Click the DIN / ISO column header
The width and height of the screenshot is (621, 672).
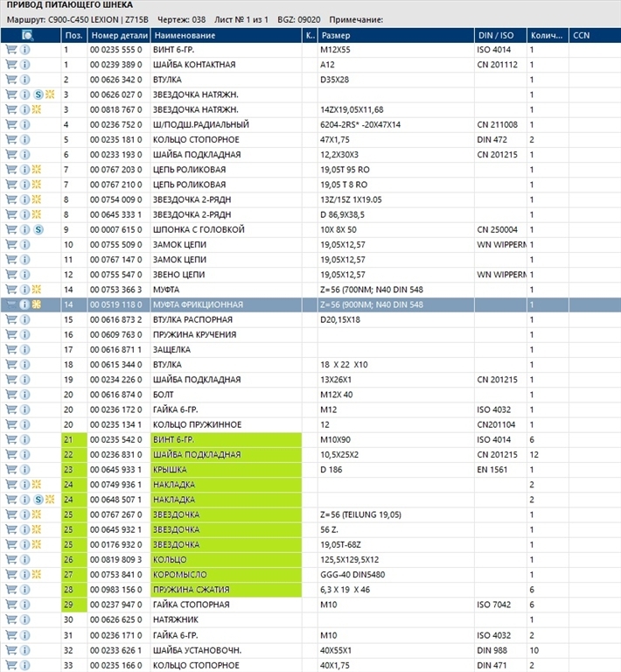pyautogui.click(x=500, y=35)
